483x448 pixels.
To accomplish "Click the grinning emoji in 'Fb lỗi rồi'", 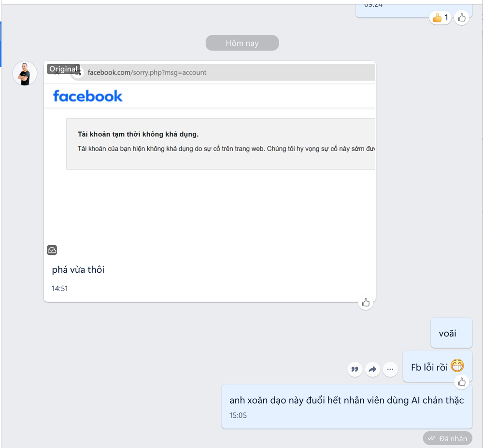I will [x=457, y=366].
